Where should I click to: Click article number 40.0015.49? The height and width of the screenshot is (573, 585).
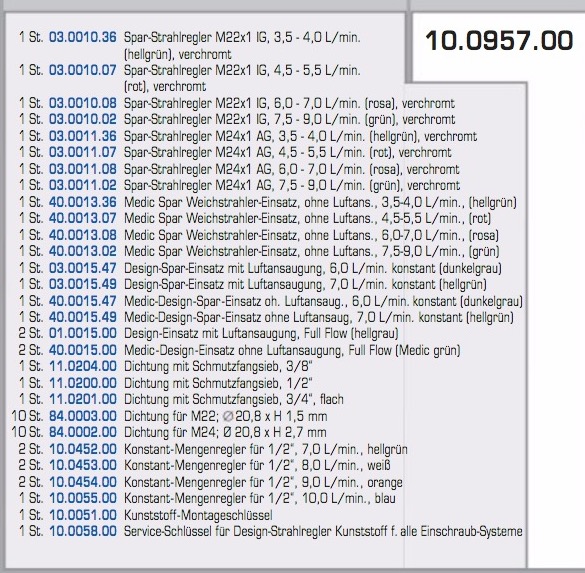(82, 317)
